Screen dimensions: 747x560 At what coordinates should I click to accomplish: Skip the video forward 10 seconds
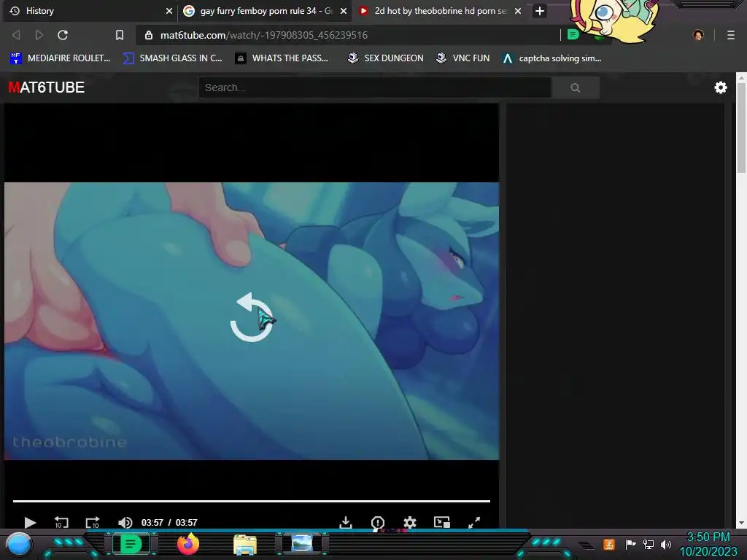93,522
